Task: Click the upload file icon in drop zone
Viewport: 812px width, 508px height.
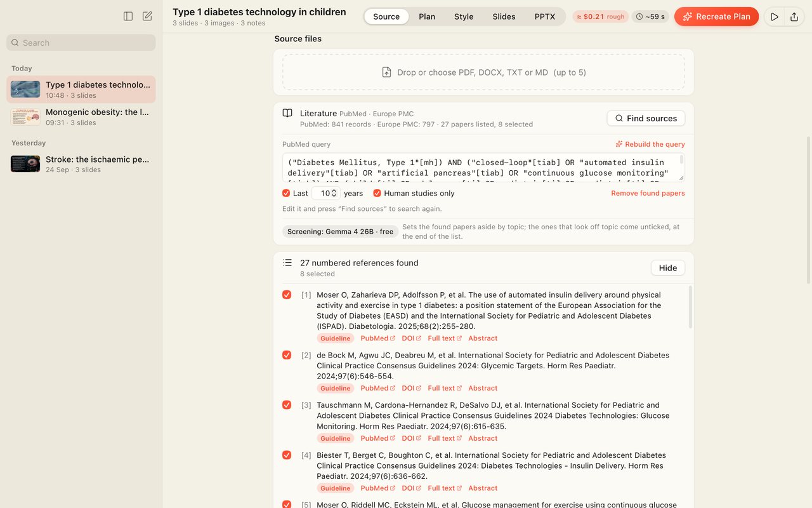Action: tap(386, 72)
